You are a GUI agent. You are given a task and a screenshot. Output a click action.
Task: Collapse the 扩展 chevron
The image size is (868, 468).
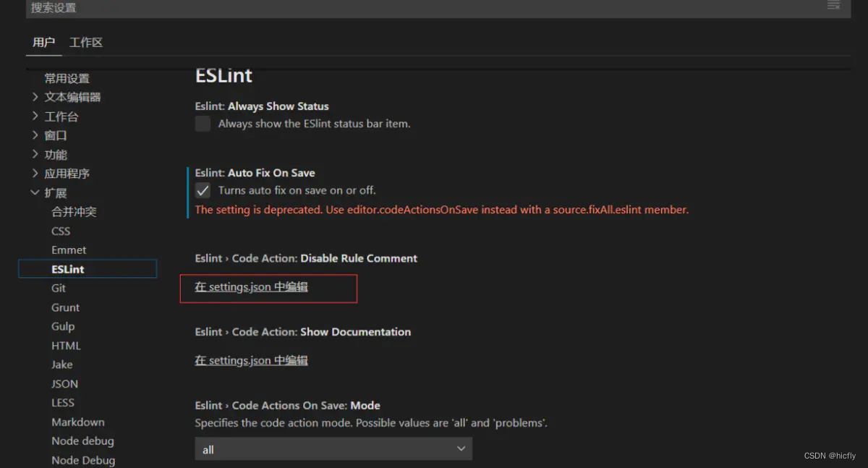coord(35,192)
